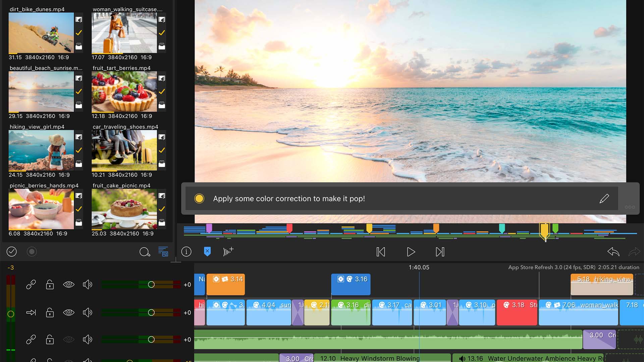Toggle select mode checkmark circle in library
The height and width of the screenshot is (362, 644).
(x=12, y=252)
